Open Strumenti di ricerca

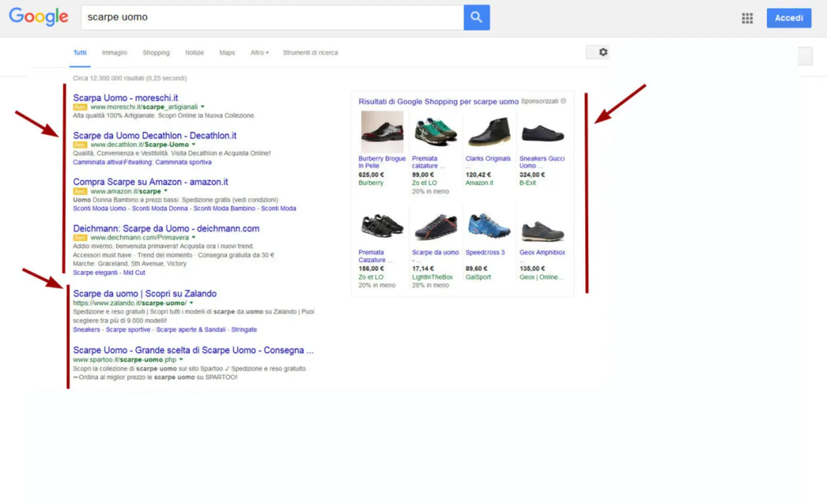[310, 53]
